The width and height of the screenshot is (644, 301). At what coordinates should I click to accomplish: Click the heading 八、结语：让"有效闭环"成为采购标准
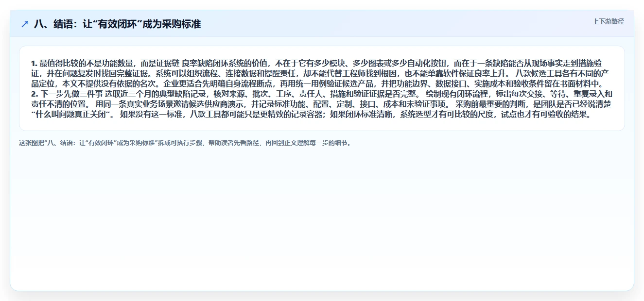click(x=117, y=24)
